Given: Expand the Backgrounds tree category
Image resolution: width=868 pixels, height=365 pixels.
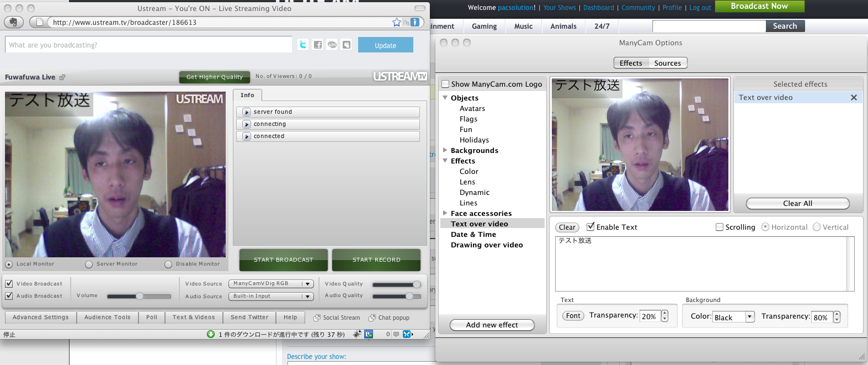Looking at the screenshot, I should click(x=445, y=150).
